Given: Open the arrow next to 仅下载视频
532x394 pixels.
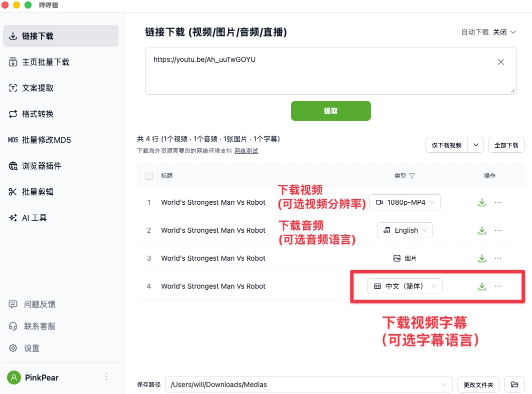Looking at the screenshot, I should tap(475, 145).
